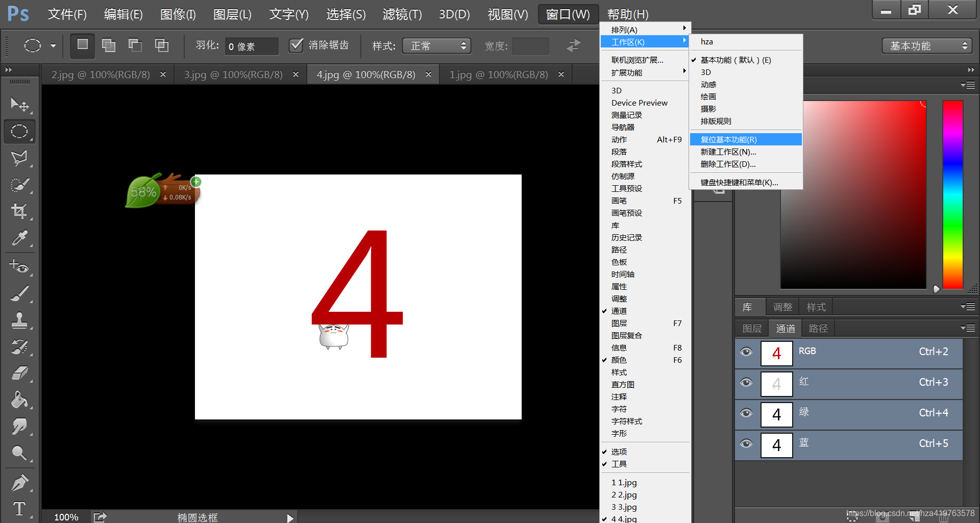
Task: Select the Crop tool
Action: [19, 211]
